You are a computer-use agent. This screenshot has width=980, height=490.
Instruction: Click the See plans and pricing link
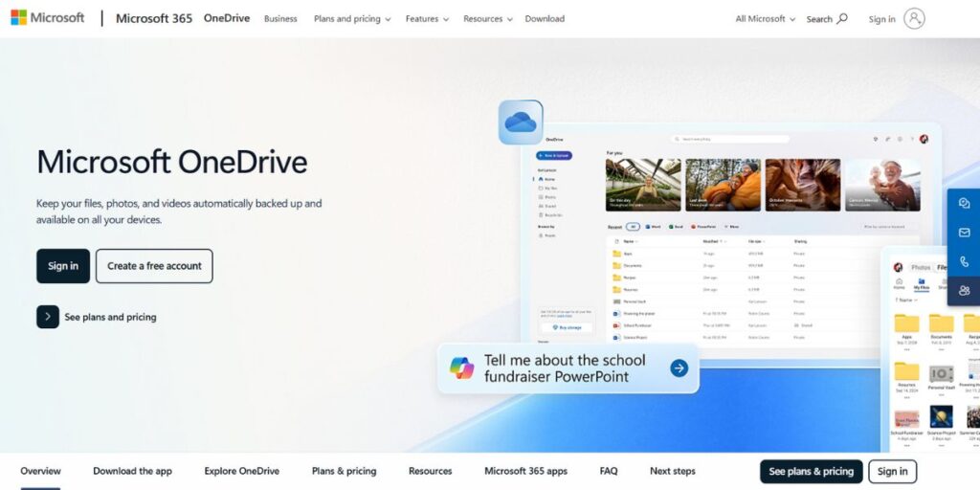point(111,317)
